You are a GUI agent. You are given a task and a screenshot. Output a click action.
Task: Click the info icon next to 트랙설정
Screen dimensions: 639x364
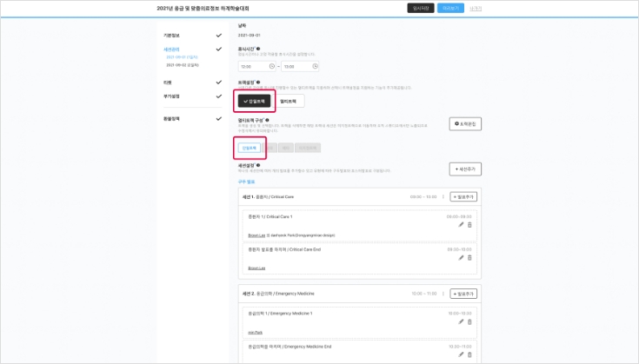(260, 83)
